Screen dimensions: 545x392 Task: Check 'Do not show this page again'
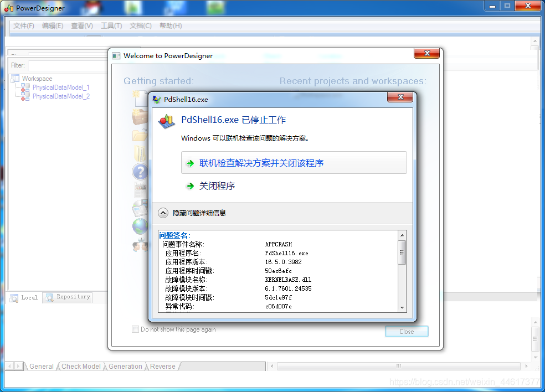[x=135, y=329]
